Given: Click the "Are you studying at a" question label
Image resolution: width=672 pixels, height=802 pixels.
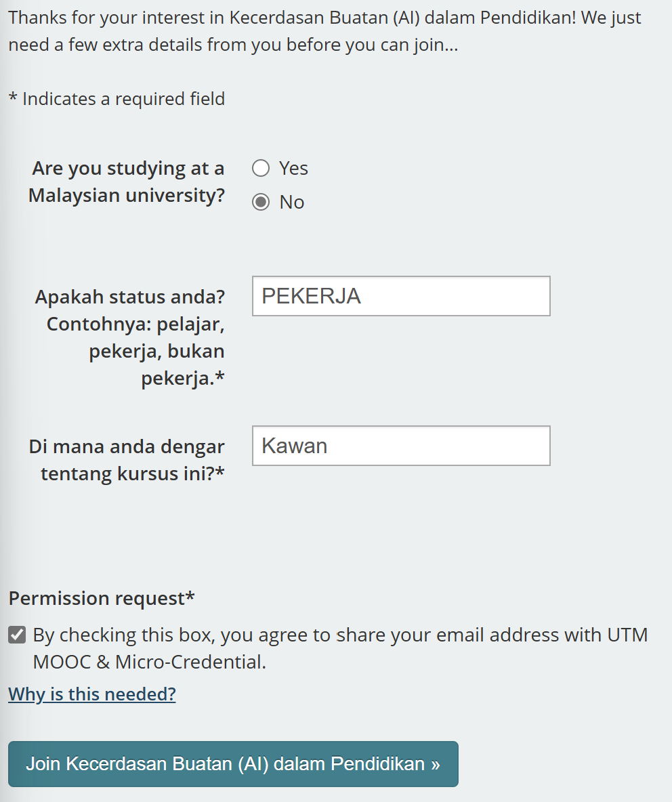Looking at the screenshot, I should coord(129,168).
